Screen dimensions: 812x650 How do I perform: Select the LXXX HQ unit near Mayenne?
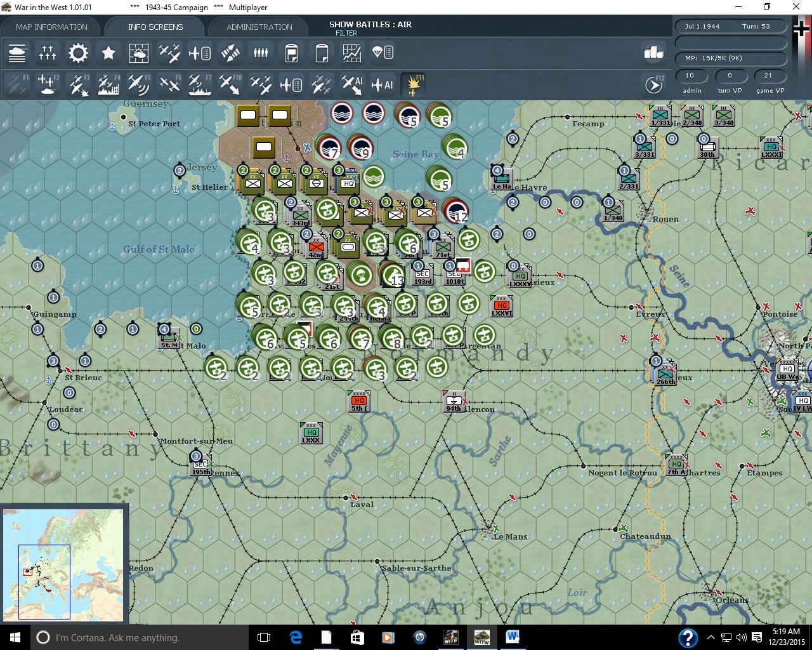coord(311,433)
